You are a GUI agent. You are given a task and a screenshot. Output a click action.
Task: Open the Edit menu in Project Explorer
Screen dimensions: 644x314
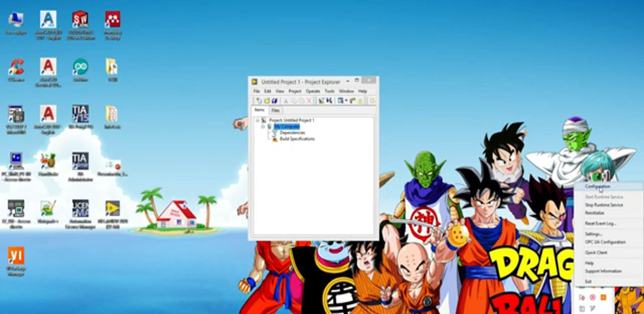click(267, 91)
